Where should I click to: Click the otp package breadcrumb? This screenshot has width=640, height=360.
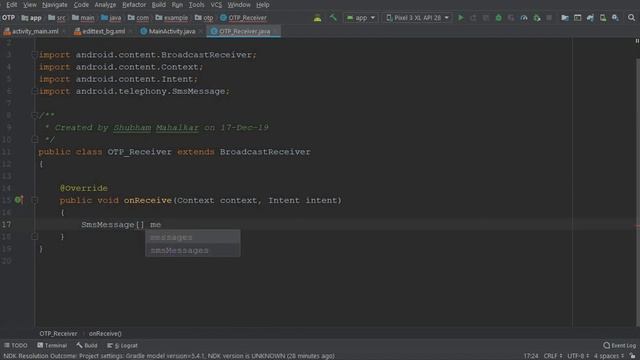coord(204,18)
